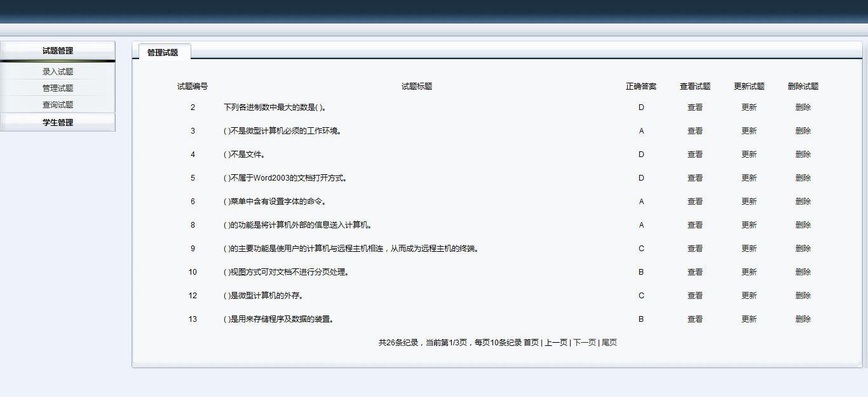Screen dimensions: 868x400
Task: Open the 录入试题 sidebar menu item
Action: coord(58,71)
